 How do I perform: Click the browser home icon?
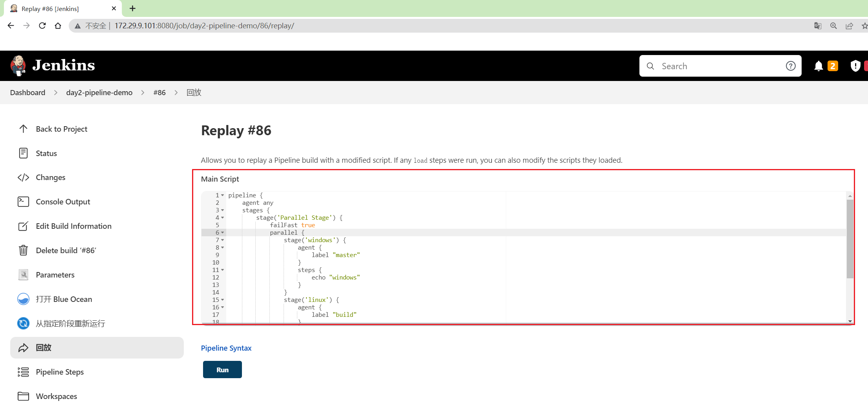58,26
